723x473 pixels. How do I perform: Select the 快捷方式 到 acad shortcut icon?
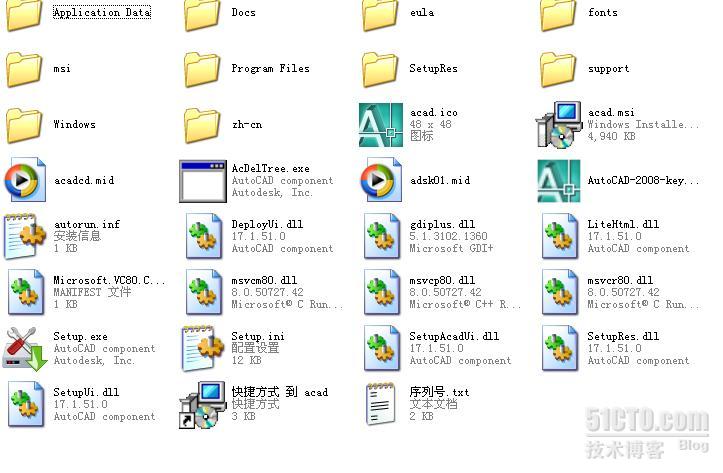(202, 405)
